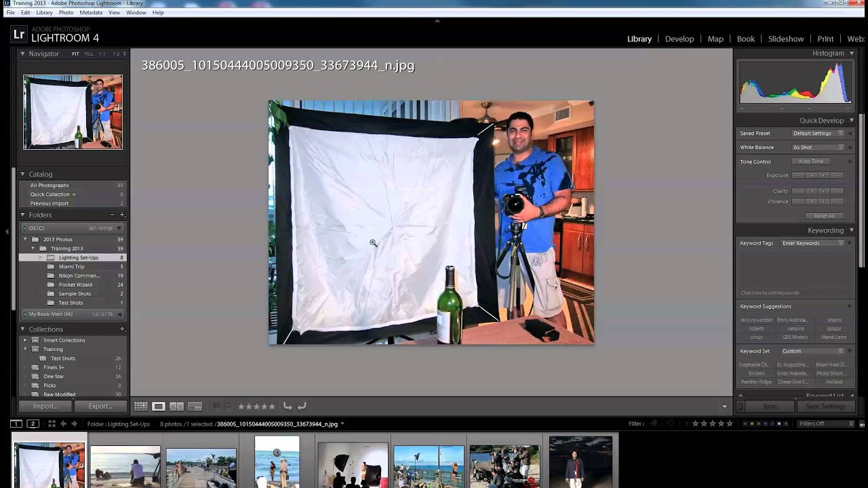The height and width of the screenshot is (488, 868).
Task: Switch to Develop module
Action: tap(679, 39)
